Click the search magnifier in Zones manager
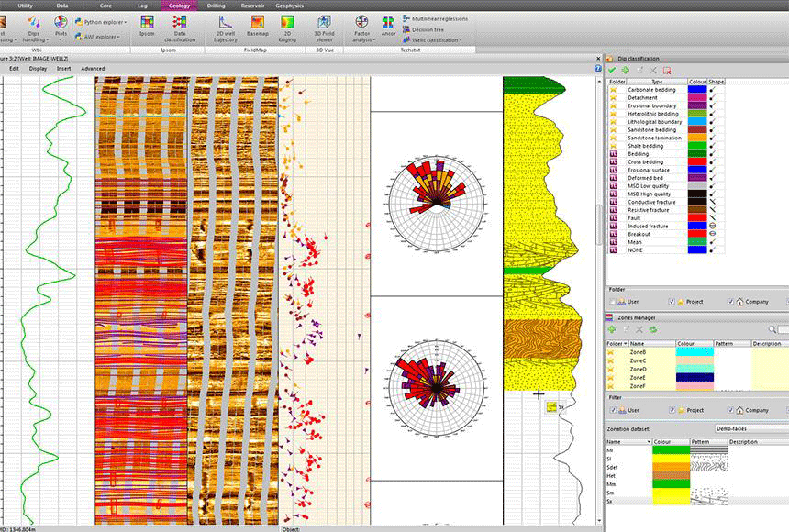Viewport: 789px width, 532px height. [x=772, y=329]
